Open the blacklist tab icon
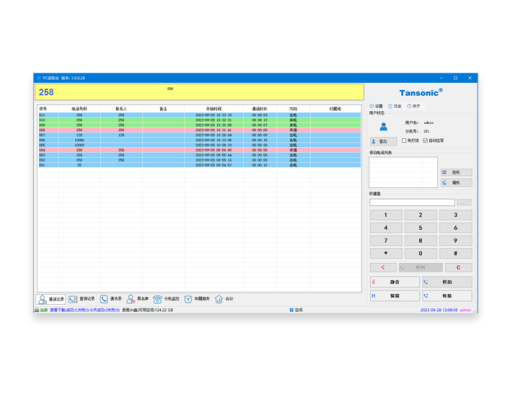This screenshot has width=510, height=410. 130,299
